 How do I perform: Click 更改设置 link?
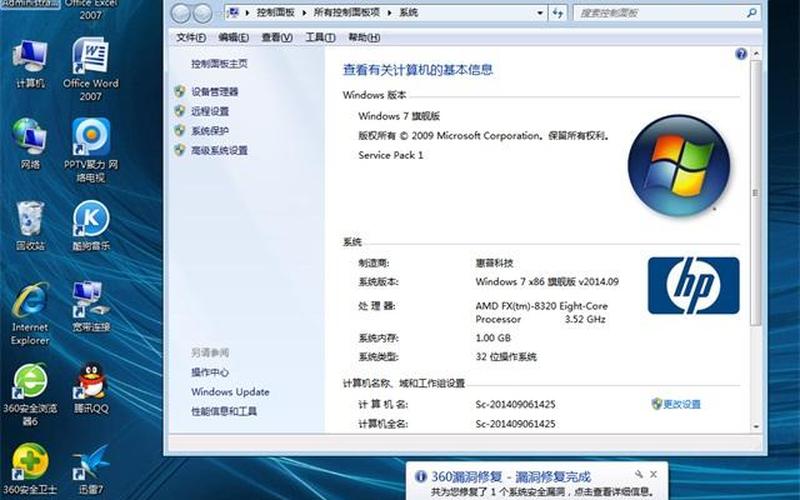[x=682, y=404]
